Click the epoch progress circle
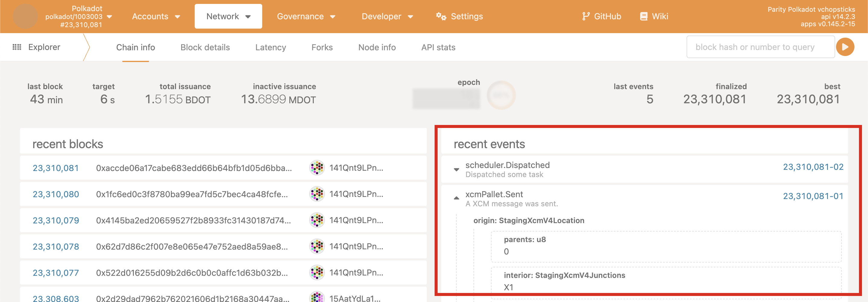This screenshot has height=302, width=868. pos(501,95)
